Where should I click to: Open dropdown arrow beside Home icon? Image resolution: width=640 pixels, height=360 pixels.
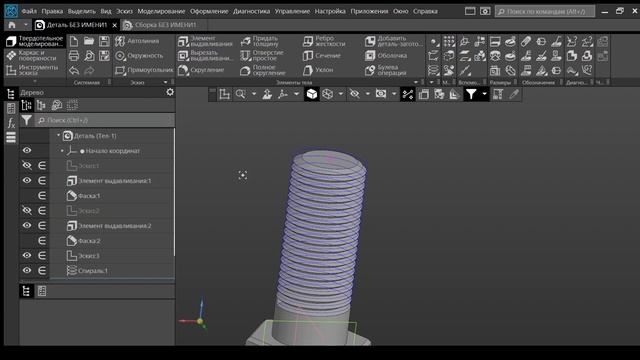(25, 25)
